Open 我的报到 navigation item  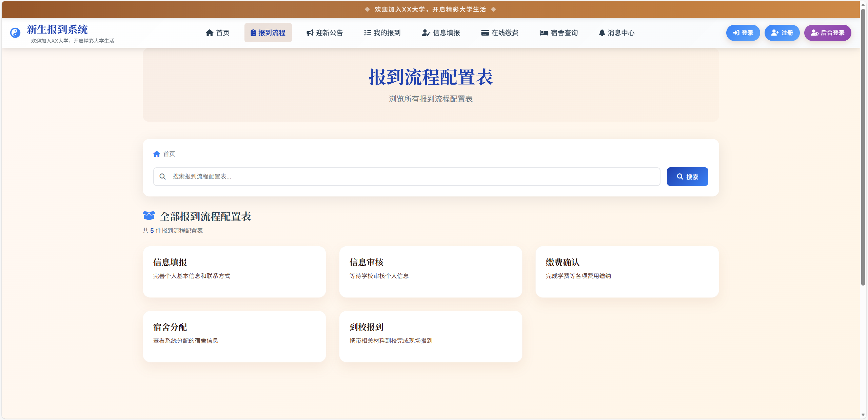[x=382, y=33]
